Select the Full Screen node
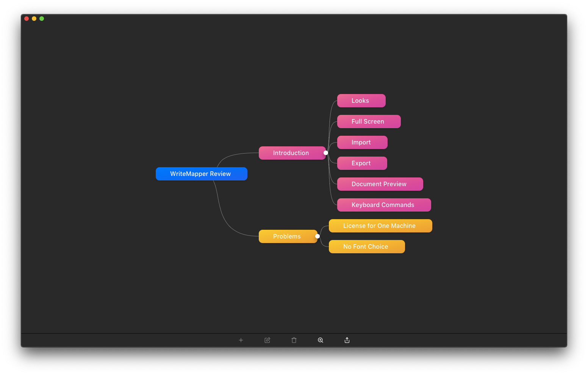The image size is (588, 375). (x=369, y=121)
